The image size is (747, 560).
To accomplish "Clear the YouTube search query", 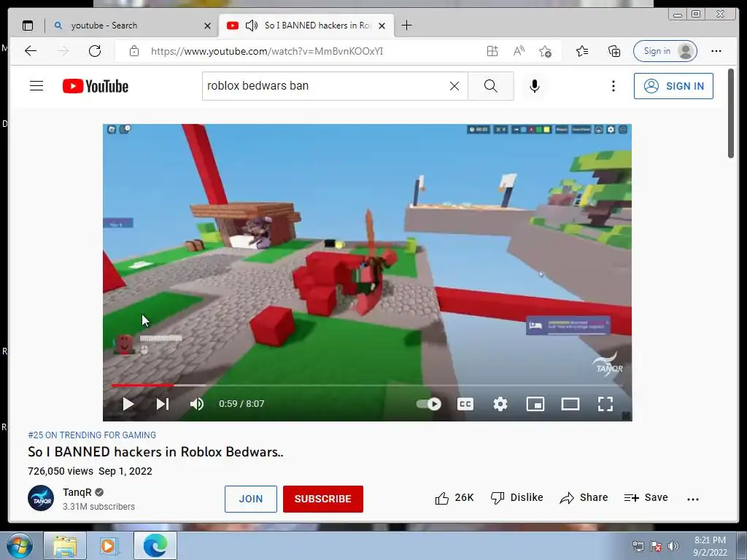I will pyautogui.click(x=454, y=86).
